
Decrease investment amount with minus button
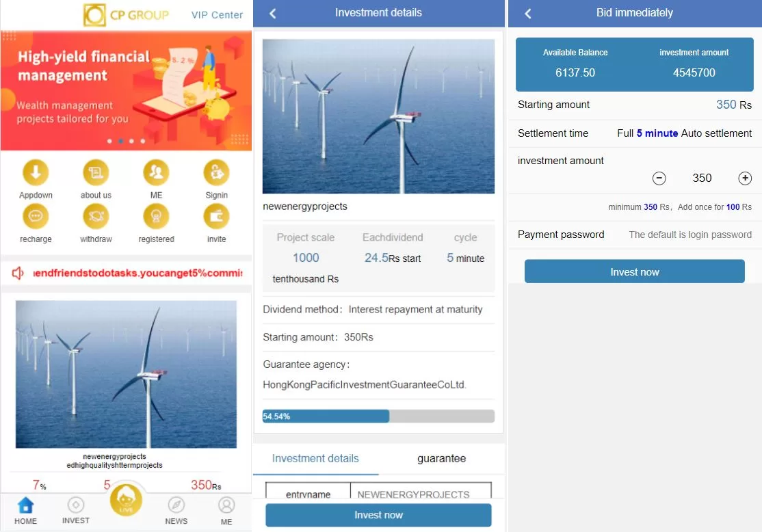tap(659, 178)
